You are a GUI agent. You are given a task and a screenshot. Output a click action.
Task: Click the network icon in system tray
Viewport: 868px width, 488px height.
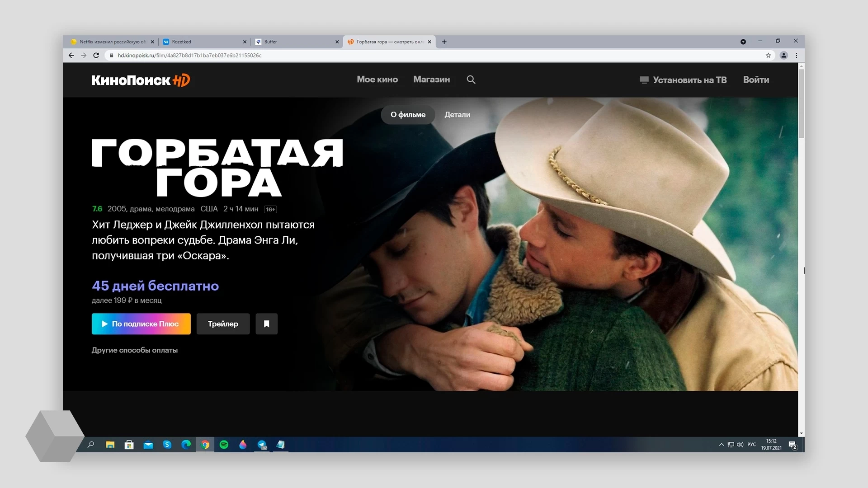731,445
